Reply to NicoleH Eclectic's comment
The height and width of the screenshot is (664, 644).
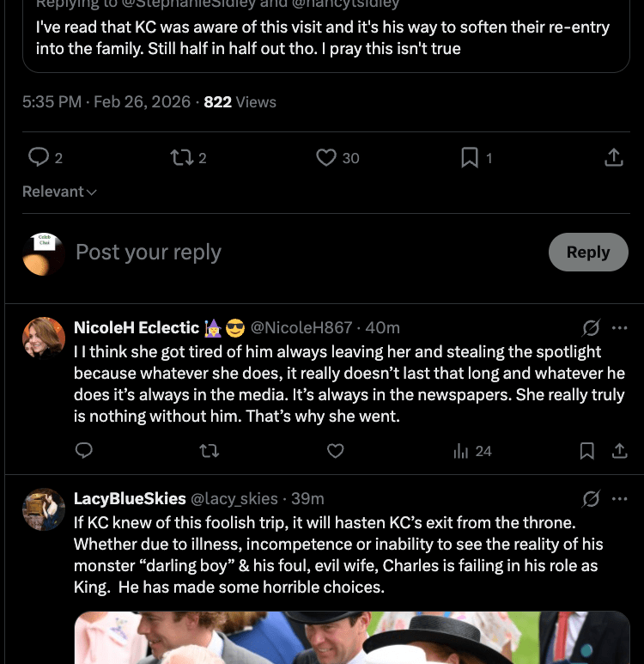[x=84, y=451]
